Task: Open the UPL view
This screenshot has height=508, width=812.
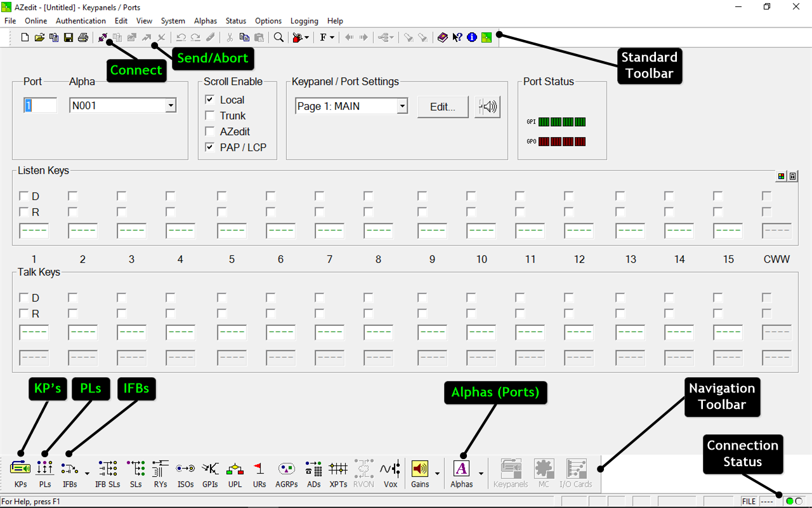Action: click(235, 474)
